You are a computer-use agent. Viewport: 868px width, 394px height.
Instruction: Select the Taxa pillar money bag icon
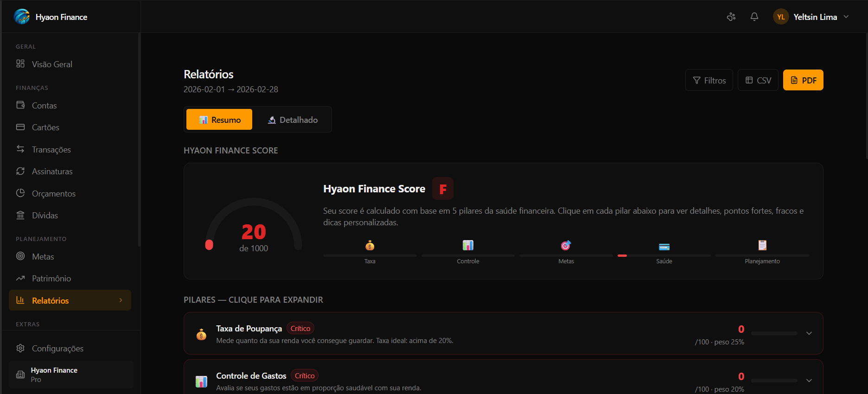coord(370,245)
